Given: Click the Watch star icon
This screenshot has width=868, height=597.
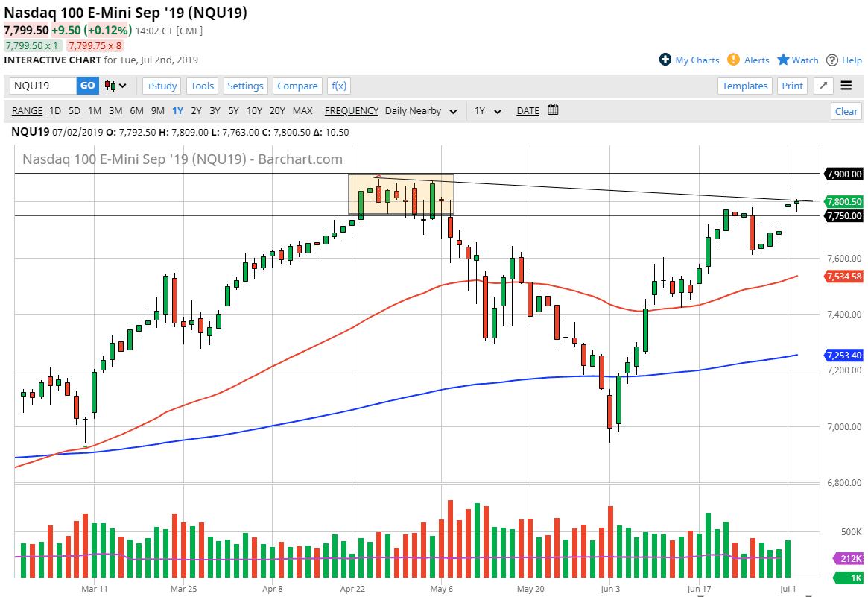Looking at the screenshot, I should (784, 60).
